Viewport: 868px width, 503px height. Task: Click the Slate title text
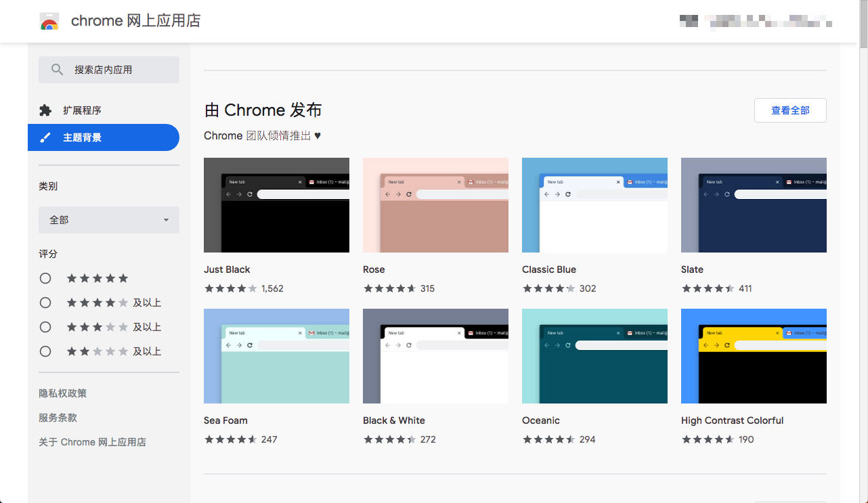click(x=692, y=269)
